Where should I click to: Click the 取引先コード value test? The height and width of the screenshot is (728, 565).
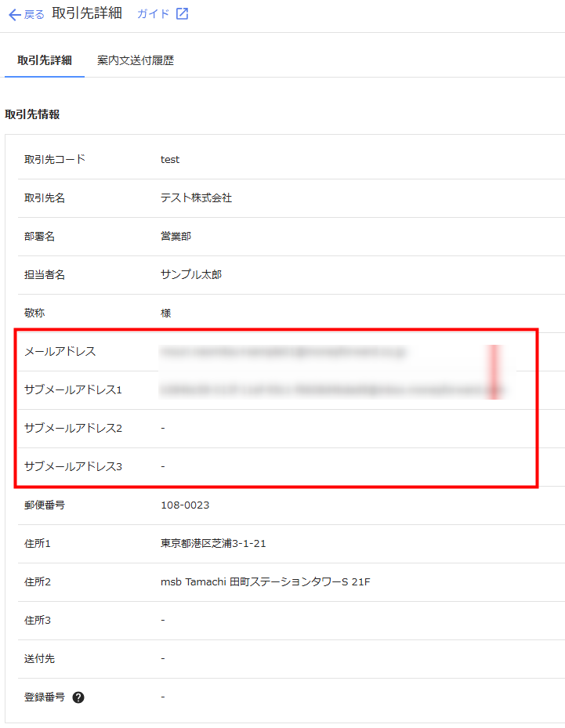click(170, 160)
